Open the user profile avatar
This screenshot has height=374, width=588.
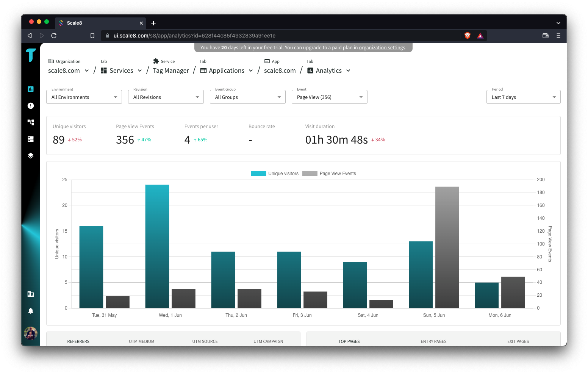click(x=31, y=333)
